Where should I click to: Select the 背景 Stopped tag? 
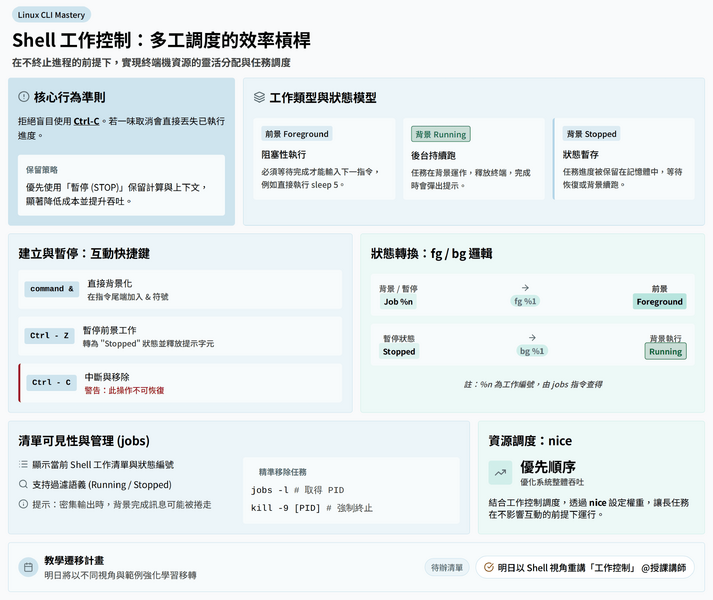[x=591, y=134]
